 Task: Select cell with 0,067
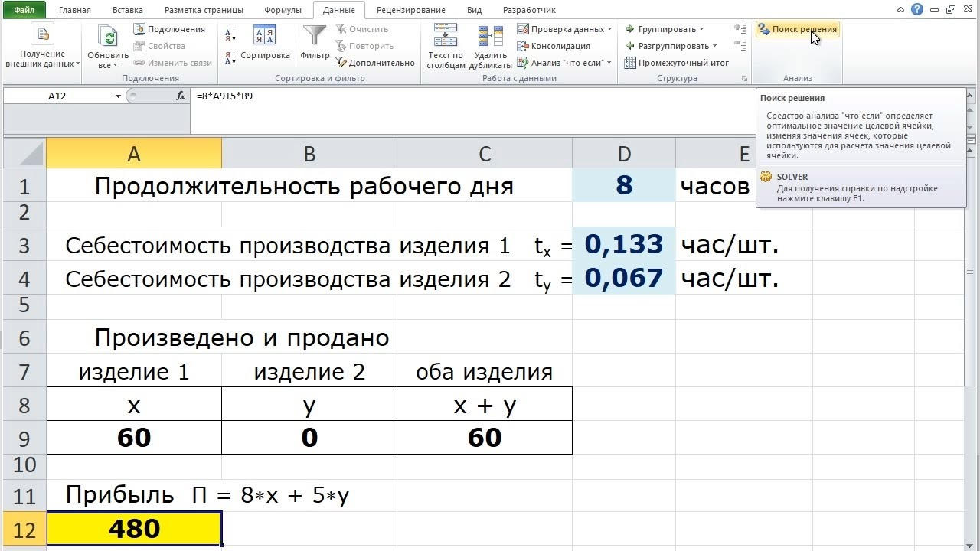pos(624,278)
